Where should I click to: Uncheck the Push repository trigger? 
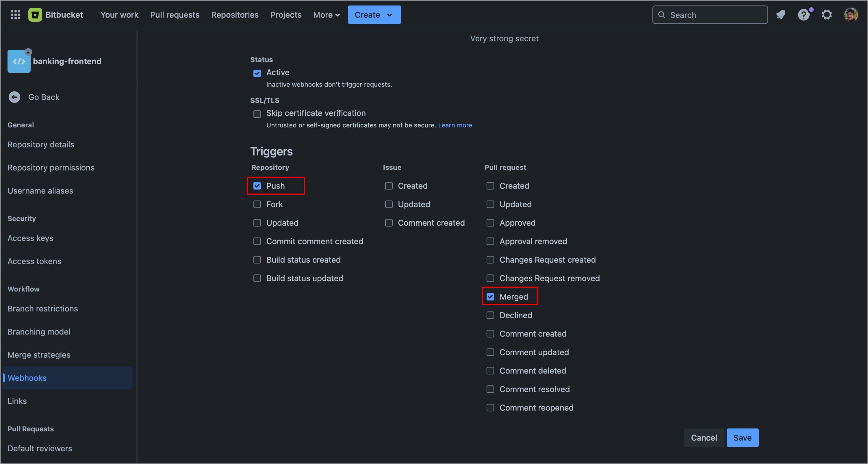pos(257,186)
